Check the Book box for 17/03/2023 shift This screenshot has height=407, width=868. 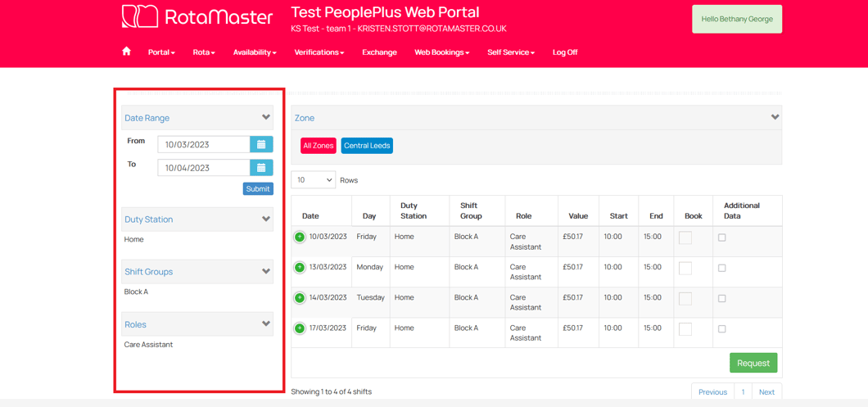685,328
